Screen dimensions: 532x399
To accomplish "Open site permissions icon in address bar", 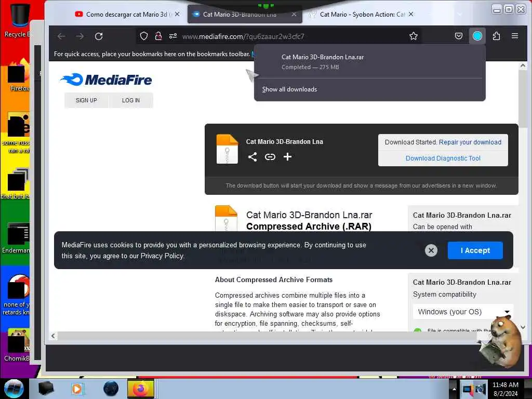I will [x=173, y=36].
